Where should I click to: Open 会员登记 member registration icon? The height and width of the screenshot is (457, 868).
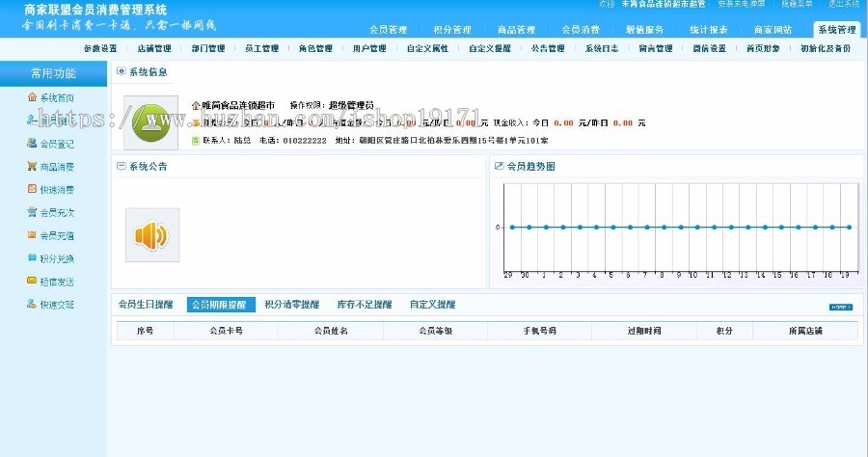pos(32,143)
